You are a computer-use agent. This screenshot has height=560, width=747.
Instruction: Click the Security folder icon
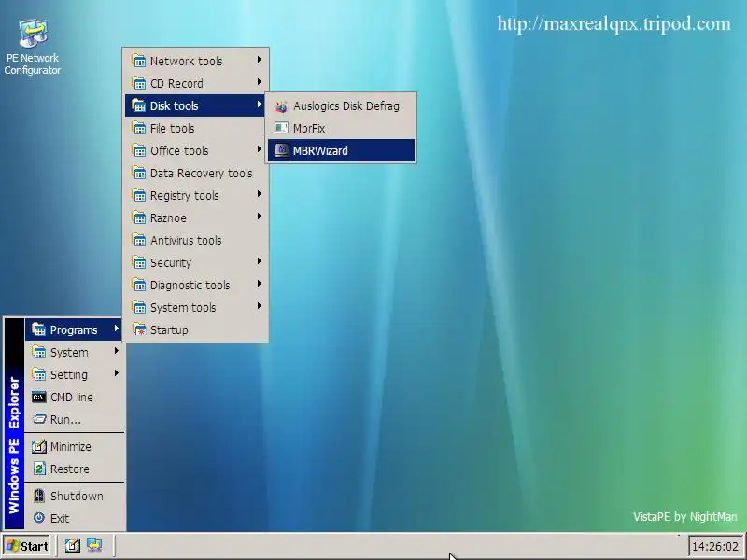[x=138, y=262]
